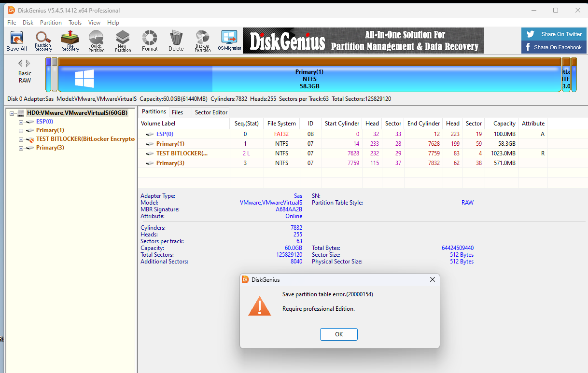Click the DiskGenius banner advertisement
This screenshot has width=588, height=373.
point(363,41)
